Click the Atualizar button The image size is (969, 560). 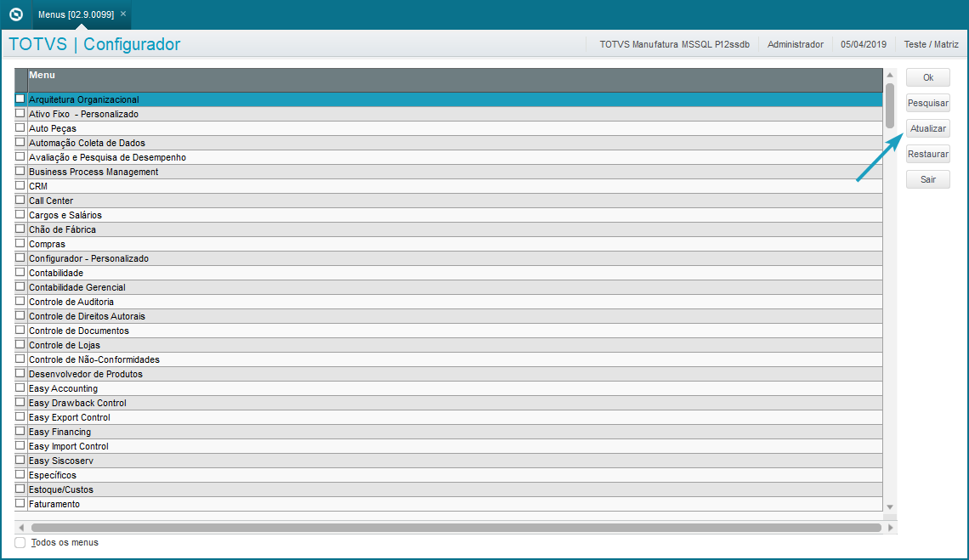[927, 128]
